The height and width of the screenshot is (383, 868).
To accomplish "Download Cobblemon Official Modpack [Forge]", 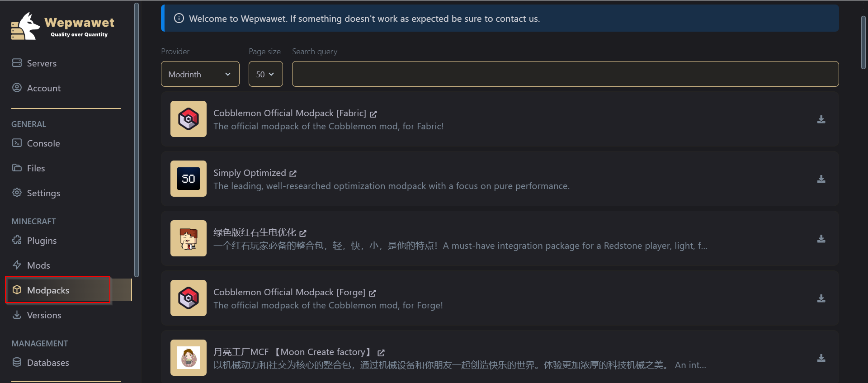I will (821, 298).
